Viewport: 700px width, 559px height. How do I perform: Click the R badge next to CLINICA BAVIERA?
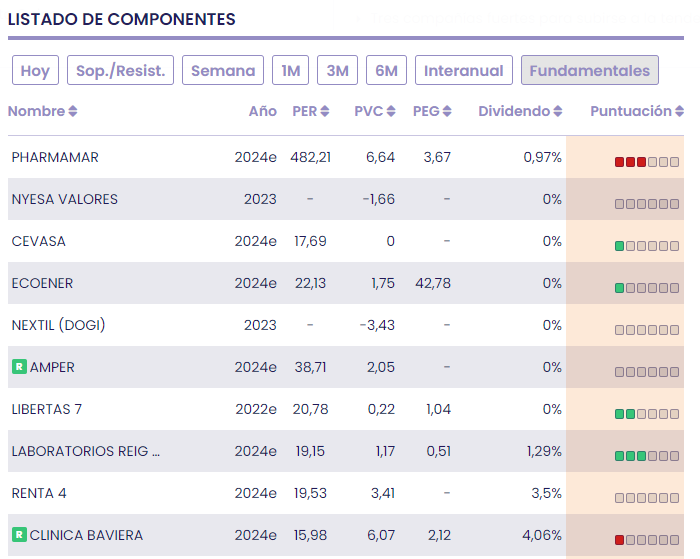(x=18, y=535)
